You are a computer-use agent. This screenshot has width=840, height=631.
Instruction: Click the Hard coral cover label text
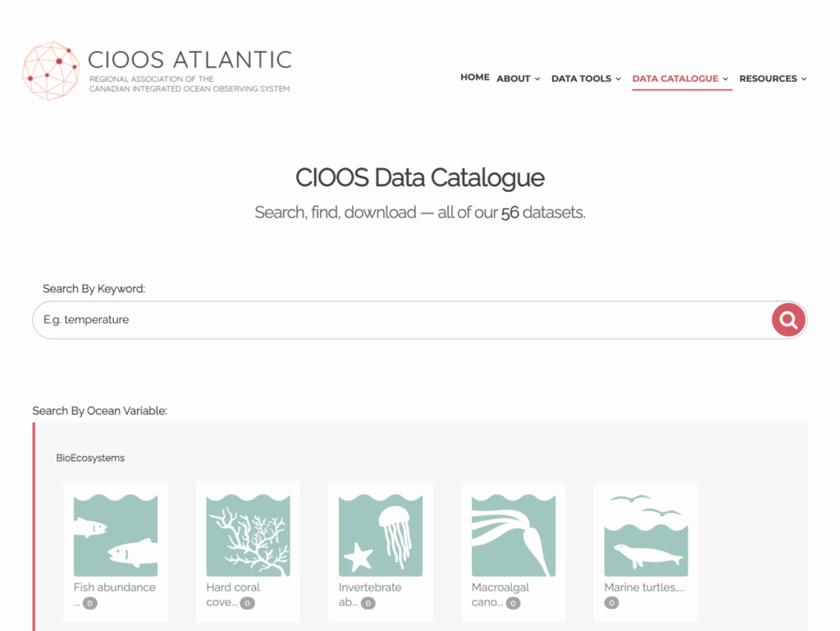(233, 588)
